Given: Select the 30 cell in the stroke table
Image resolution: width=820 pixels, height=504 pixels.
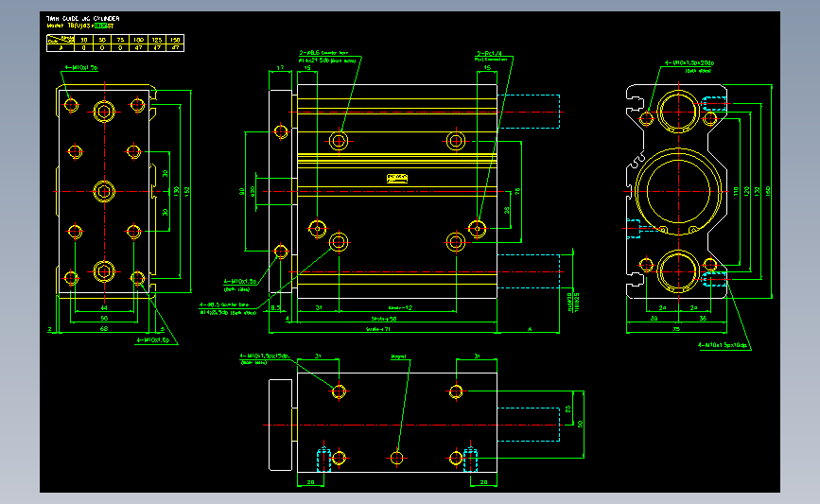Looking at the screenshot, I should pos(83,40).
